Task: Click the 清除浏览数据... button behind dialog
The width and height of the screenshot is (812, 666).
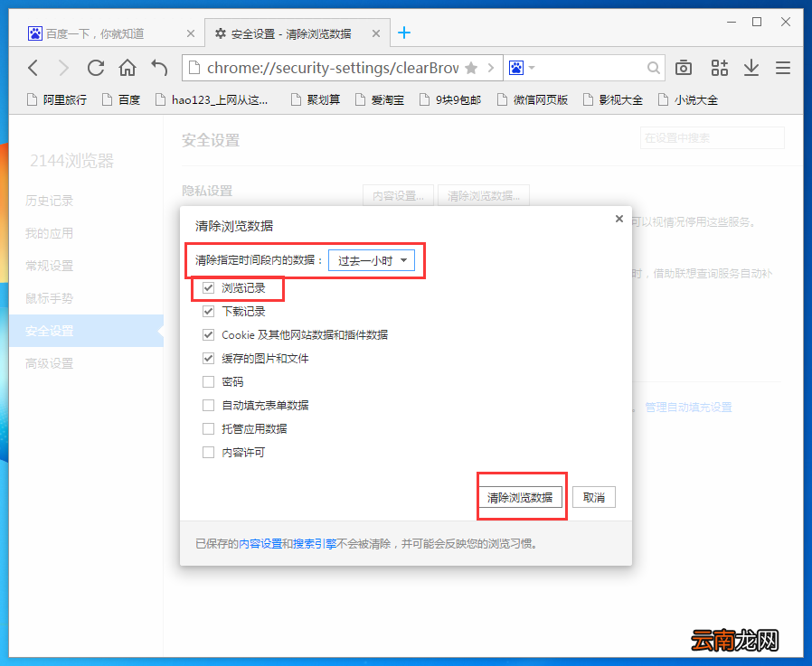Action: click(484, 195)
